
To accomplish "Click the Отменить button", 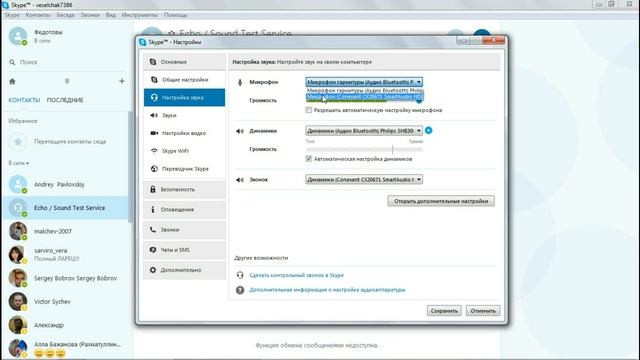I will pos(483,311).
